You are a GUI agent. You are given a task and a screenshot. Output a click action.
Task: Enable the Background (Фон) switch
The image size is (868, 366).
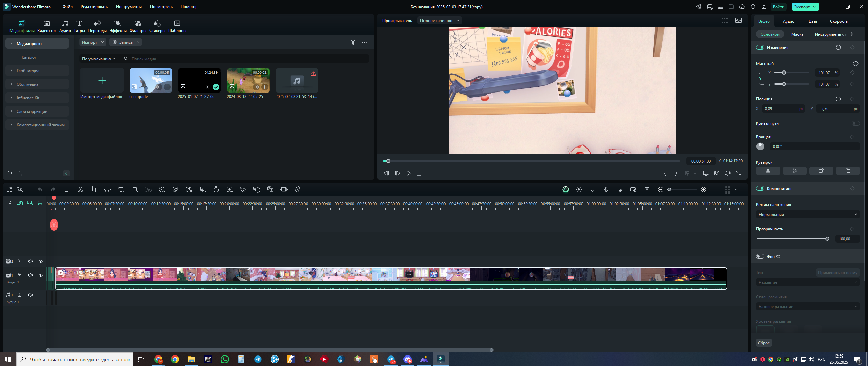760,256
